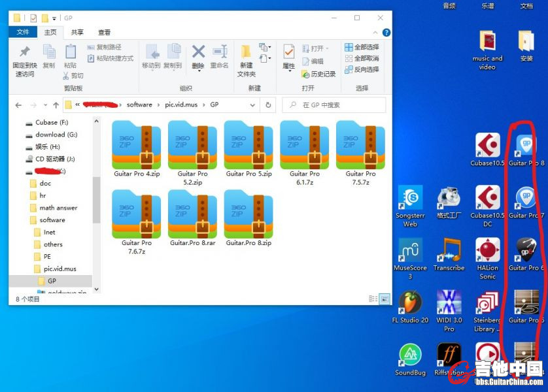Click the 历史记录 (History) button
Image resolution: width=548 pixels, height=392 pixels.
point(318,74)
